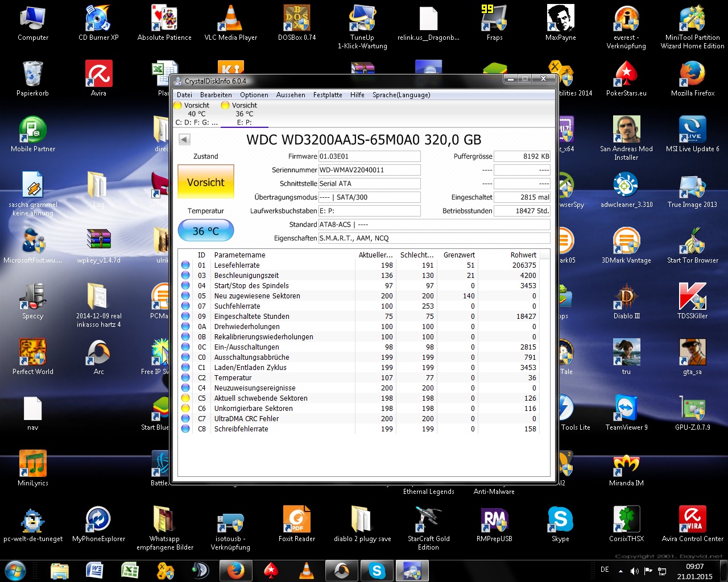
Task: Open the Optionen menu
Action: pyautogui.click(x=254, y=95)
